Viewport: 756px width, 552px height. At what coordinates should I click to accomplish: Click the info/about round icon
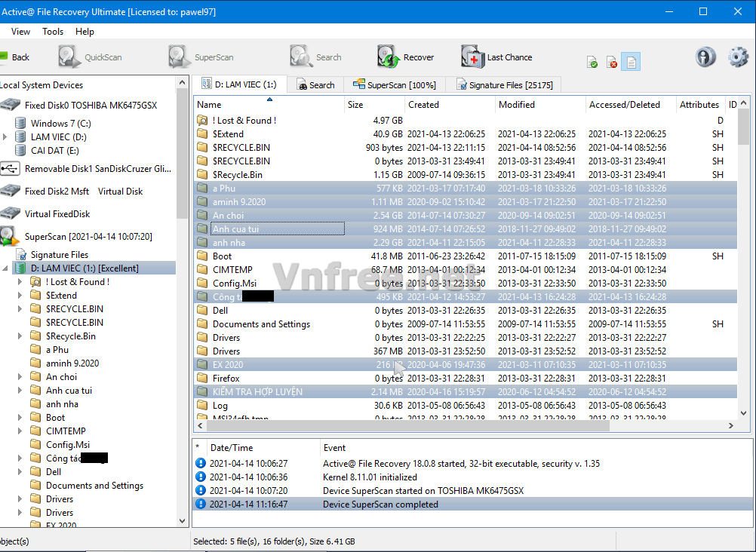tap(705, 57)
